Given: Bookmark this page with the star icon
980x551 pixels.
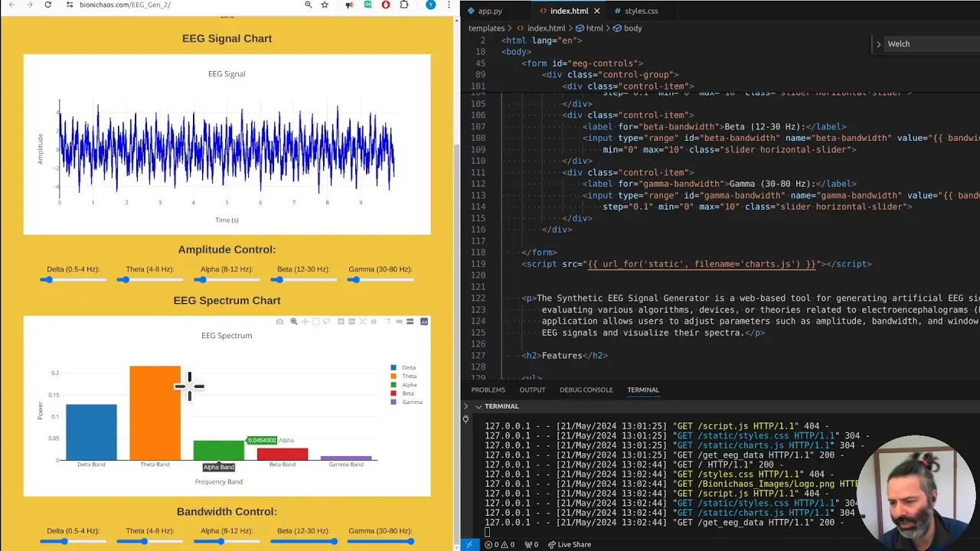Looking at the screenshot, I should pyautogui.click(x=325, y=5).
